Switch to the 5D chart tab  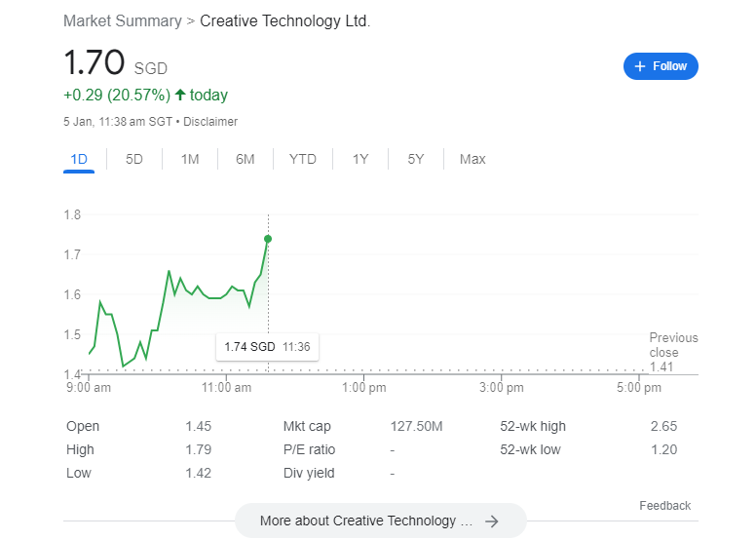point(134,159)
